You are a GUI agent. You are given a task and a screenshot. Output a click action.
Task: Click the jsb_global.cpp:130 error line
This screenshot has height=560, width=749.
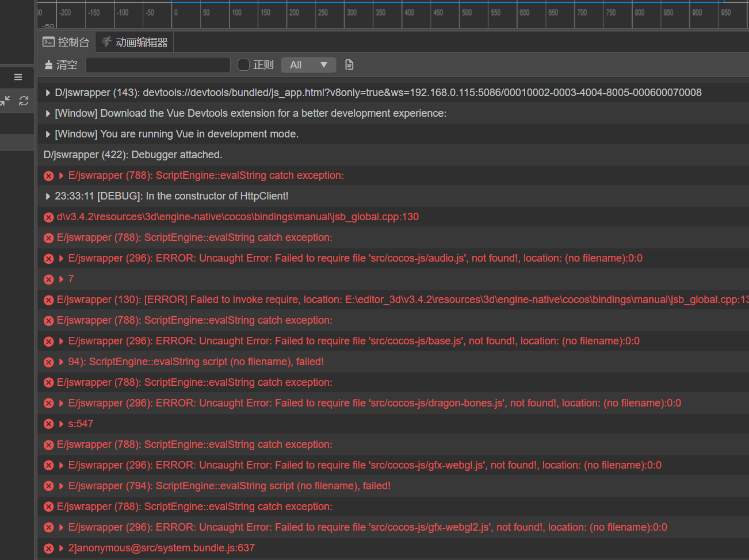238,217
